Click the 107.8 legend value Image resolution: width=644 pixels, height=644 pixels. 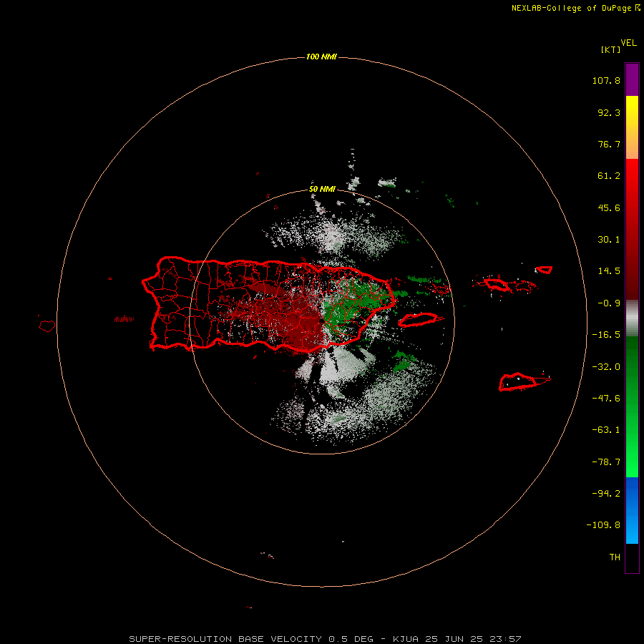[606, 80]
